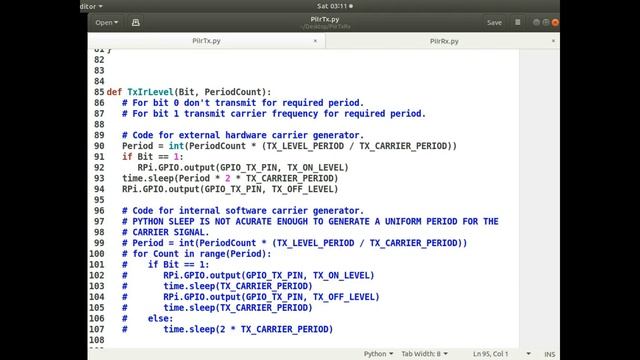Click comment 'For bit 0 don't transmit'
The height and width of the screenshot is (360, 640).
coord(243,103)
